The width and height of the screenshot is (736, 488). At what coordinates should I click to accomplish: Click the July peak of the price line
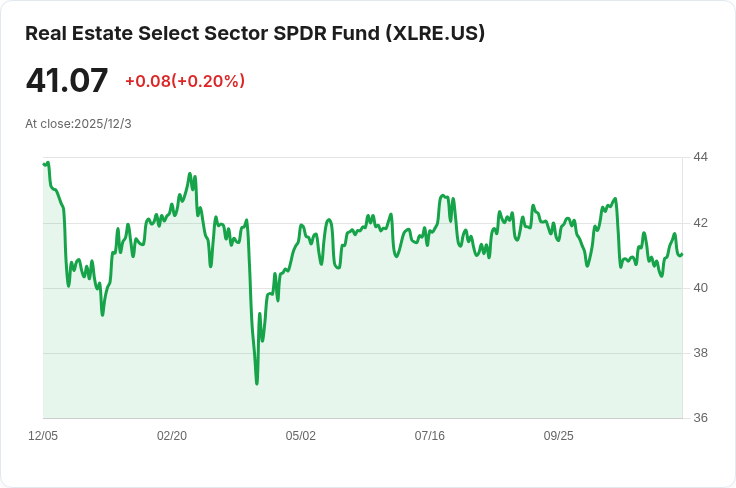click(x=442, y=195)
